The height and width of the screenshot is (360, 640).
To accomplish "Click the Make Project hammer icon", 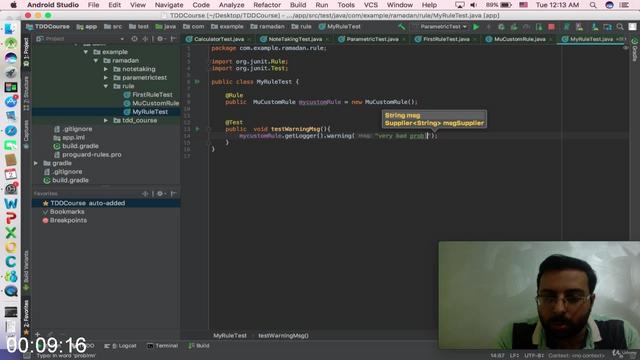I will 402,27.
